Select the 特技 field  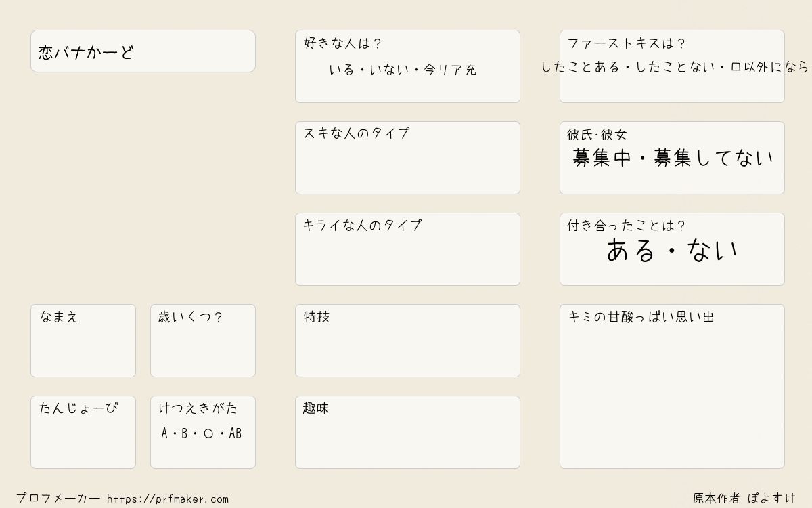pos(407,341)
